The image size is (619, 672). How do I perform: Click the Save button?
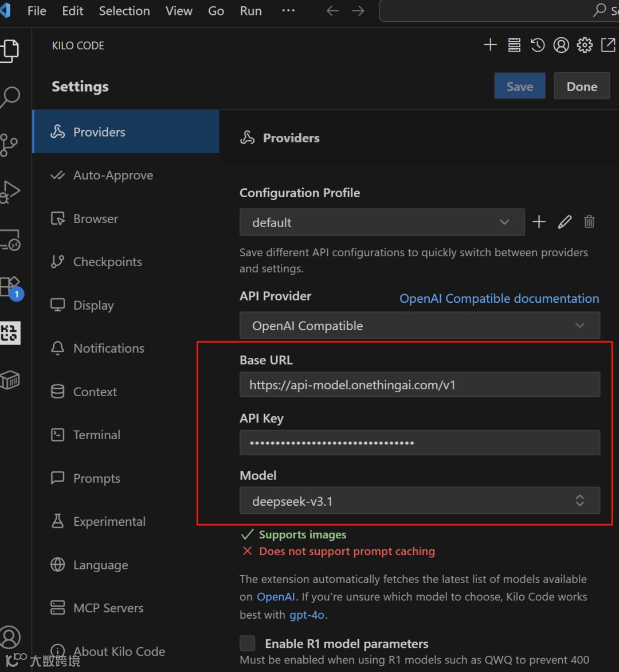tap(519, 87)
